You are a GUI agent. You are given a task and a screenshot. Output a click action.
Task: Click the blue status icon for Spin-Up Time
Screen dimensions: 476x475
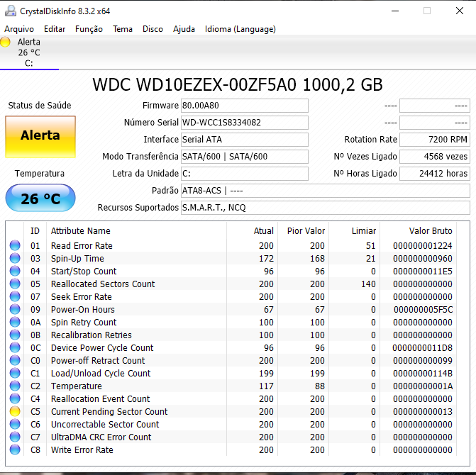pos(15,258)
